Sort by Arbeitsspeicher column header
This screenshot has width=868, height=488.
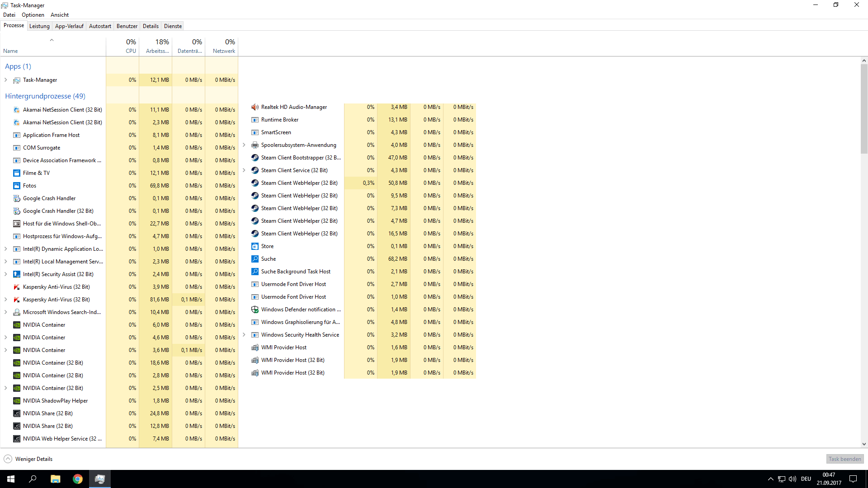point(156,46)
